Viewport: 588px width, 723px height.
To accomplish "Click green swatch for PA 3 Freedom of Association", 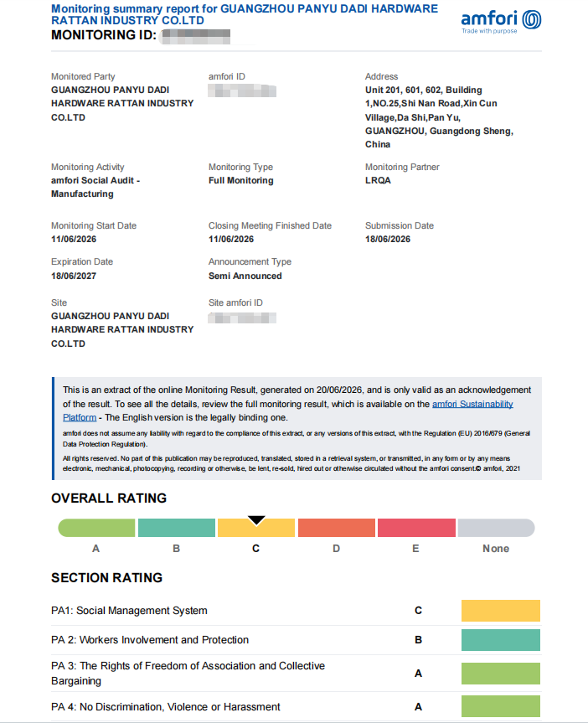I will pos(500,674).
